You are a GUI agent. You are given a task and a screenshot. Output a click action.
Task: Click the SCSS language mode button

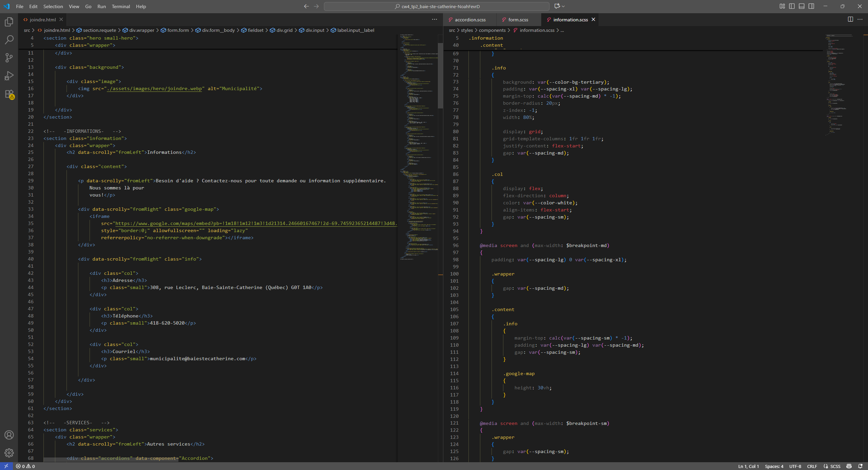click(835, 466)
